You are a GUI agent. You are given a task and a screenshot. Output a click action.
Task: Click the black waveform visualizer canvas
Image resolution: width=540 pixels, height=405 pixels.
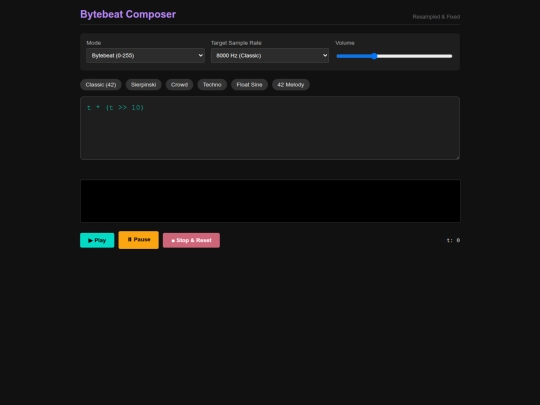270,201
